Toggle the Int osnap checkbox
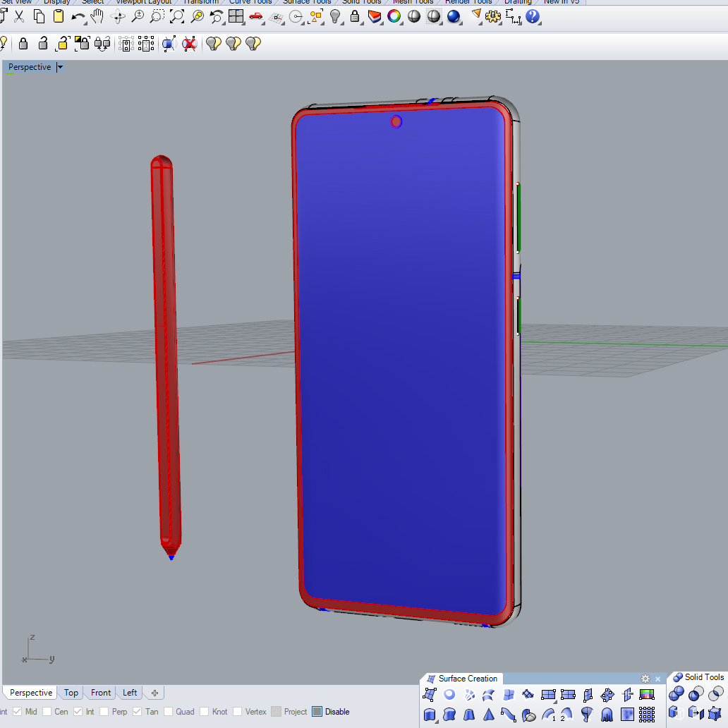The height and width of the screenshot is (728, 728). coord(78,712)
